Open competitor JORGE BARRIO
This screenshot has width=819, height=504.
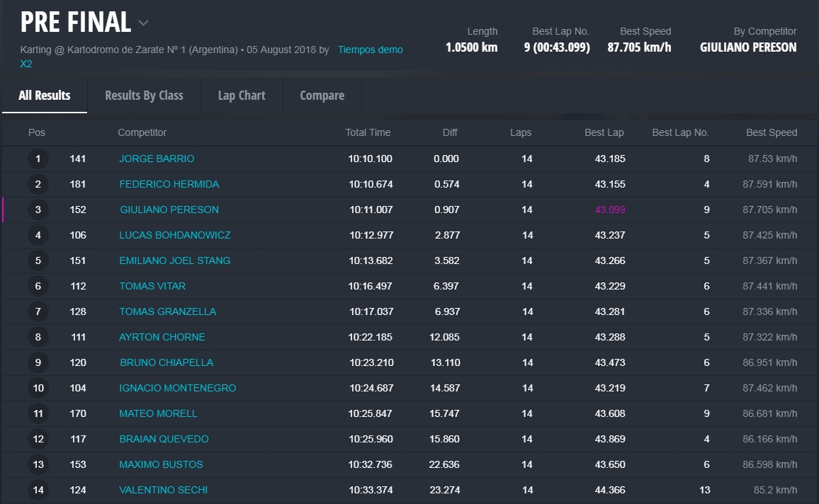point(157,159)
